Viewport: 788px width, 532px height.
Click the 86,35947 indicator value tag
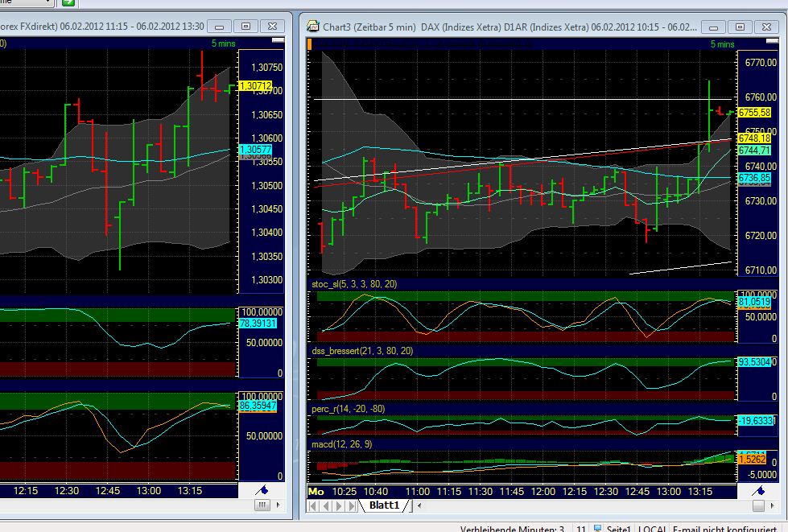pyautogui.click(x=258, y=406)
